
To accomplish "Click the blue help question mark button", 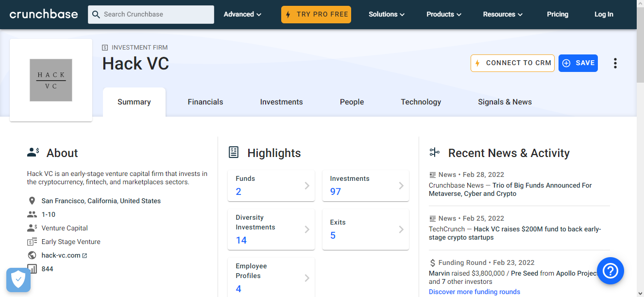I will pyautogui.click(x=610, y=270).
